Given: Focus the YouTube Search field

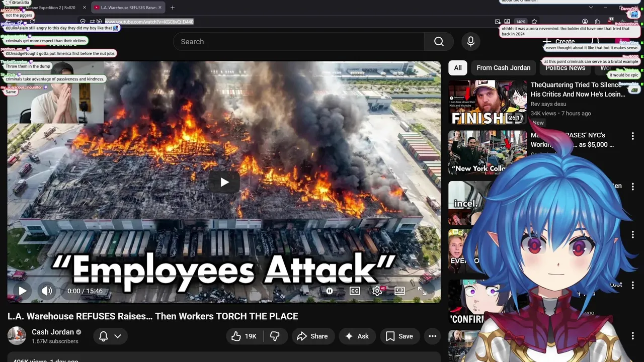Looking at the screenshot, I should (x=298, y=42).
